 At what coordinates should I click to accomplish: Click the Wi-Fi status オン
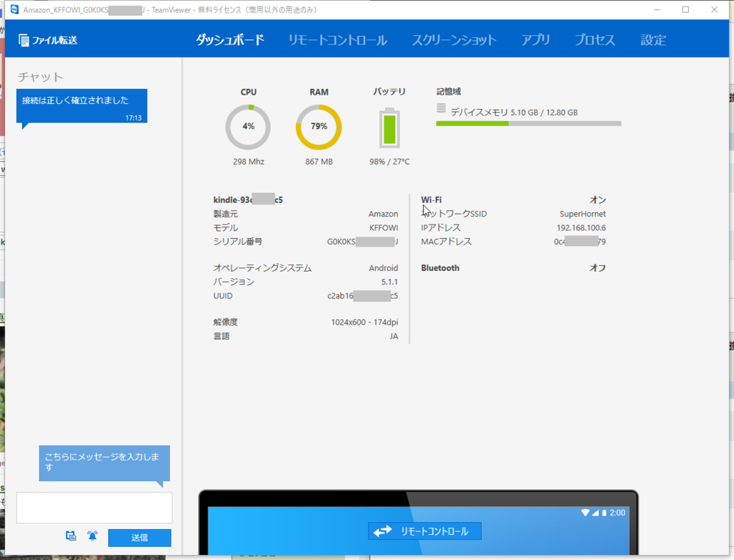(x=597, y=200)
